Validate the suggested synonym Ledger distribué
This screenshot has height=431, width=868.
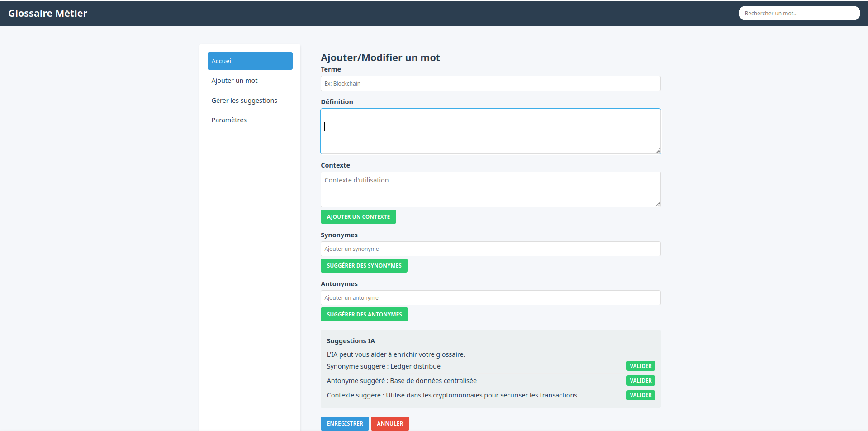(640, 366)
